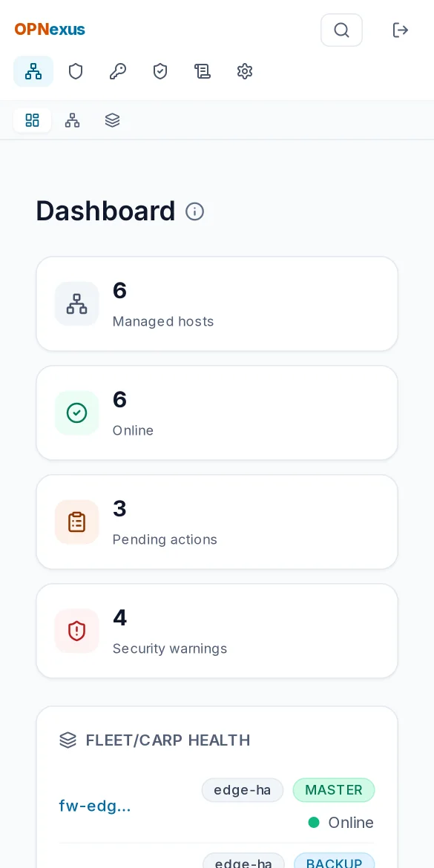Open the search button in header
Image resolution: width=434 pixels, height=868 pixels.
(x=341, y=30)
